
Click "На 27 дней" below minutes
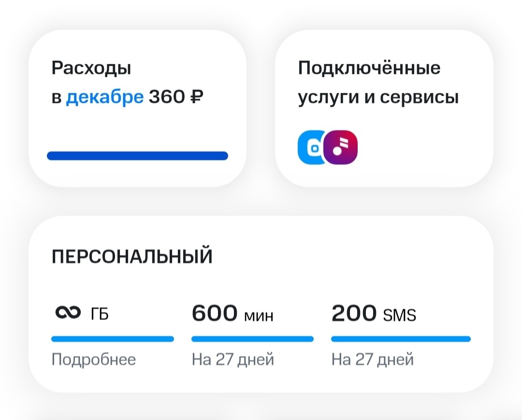(x=232, y=360)
